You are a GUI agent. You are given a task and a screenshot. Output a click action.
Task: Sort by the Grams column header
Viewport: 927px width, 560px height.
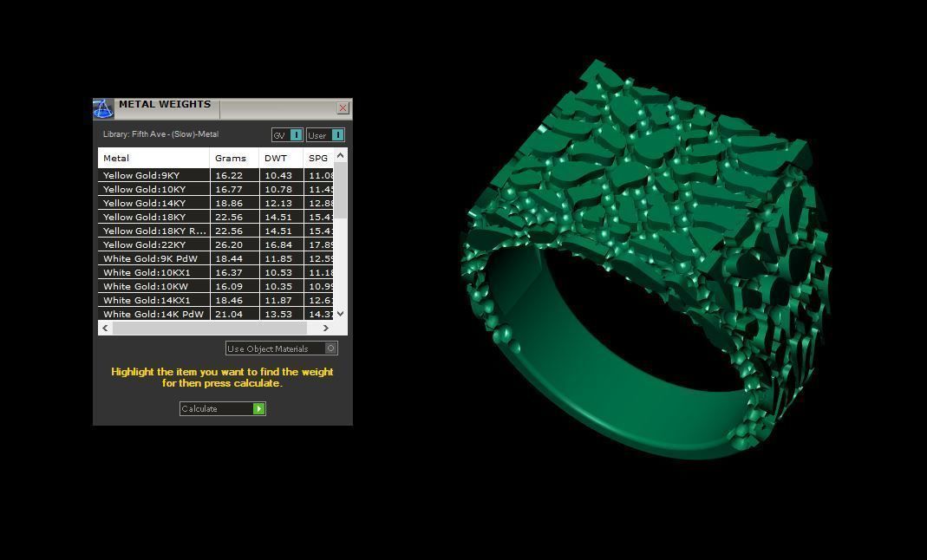tap(234, 159)
